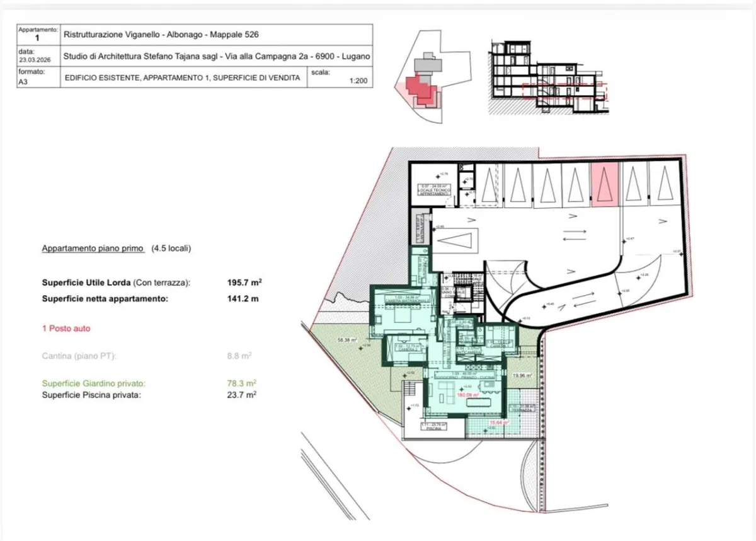Click the scale value '1:200'

[x=359, y=81]
